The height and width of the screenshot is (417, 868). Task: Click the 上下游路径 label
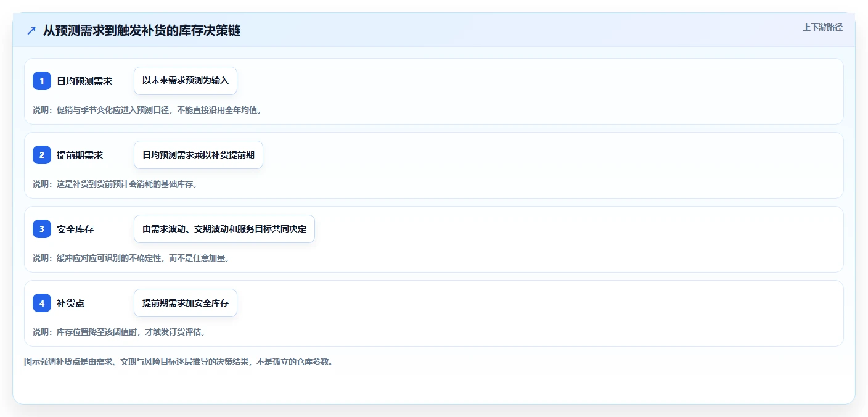(x=822, y=27)
